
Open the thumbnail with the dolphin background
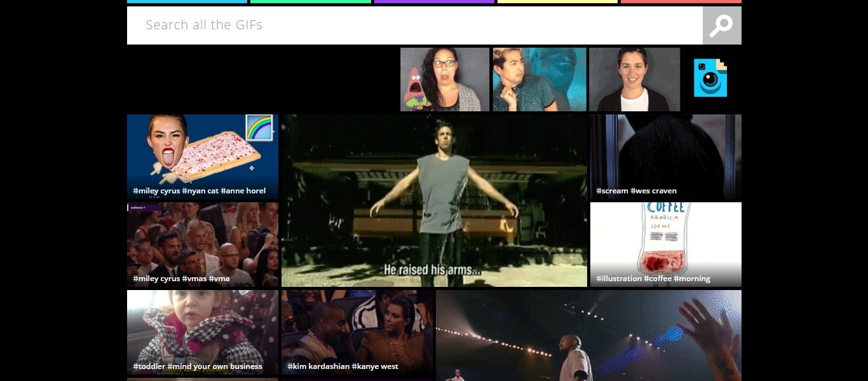click(x=539, y=80)
